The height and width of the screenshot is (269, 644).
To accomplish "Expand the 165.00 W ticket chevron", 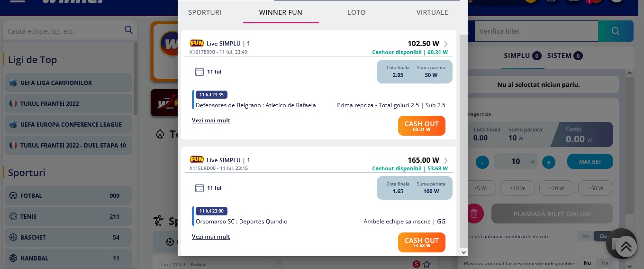I will pyautogui.click(x=446, y=160).
